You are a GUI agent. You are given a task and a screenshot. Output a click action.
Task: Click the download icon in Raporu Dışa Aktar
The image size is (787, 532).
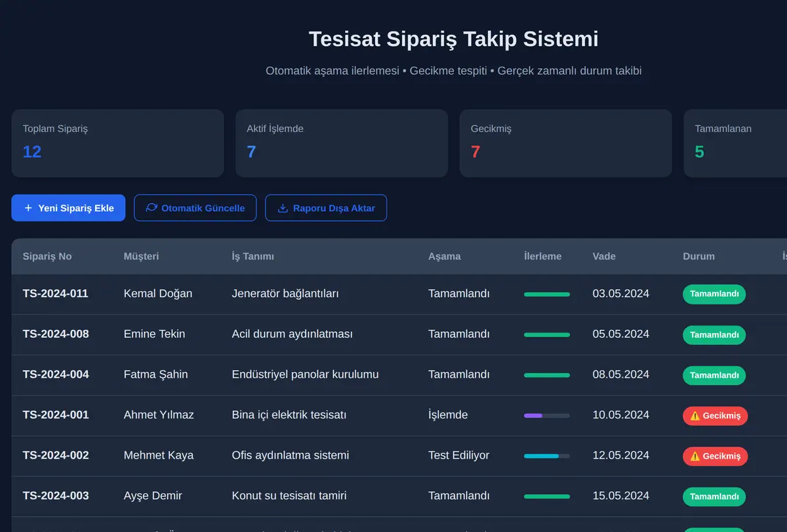pyautogui.click(x=283, y=208)
